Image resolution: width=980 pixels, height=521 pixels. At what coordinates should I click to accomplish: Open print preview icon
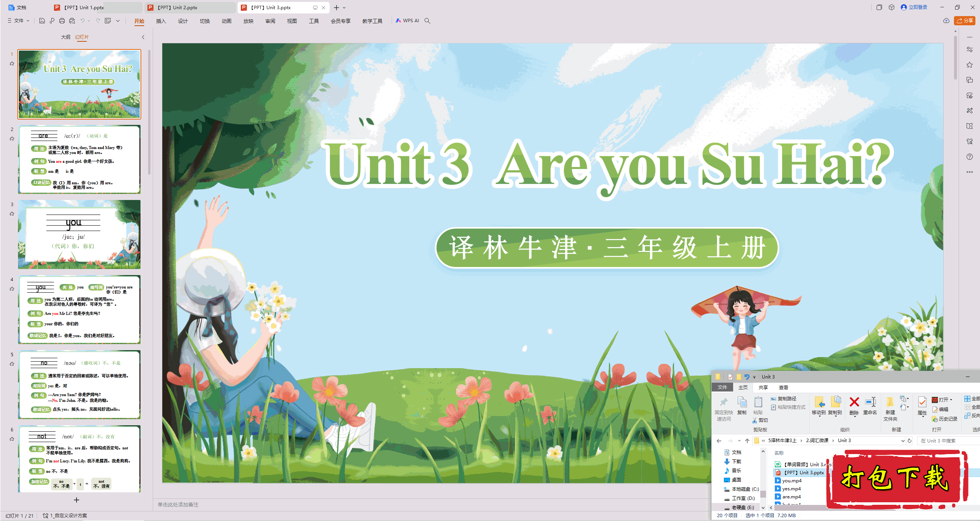(x=72, y=21)
